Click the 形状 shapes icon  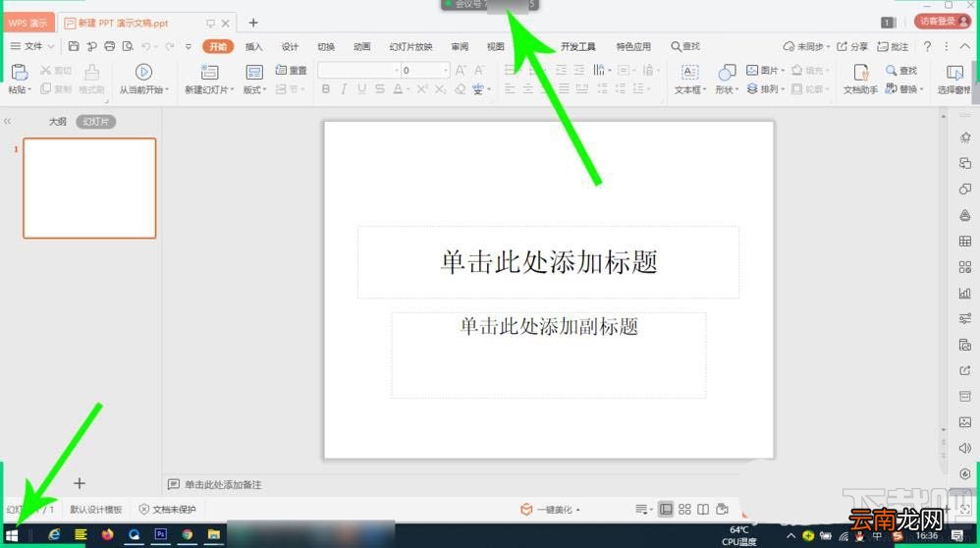tap(727, 72)
